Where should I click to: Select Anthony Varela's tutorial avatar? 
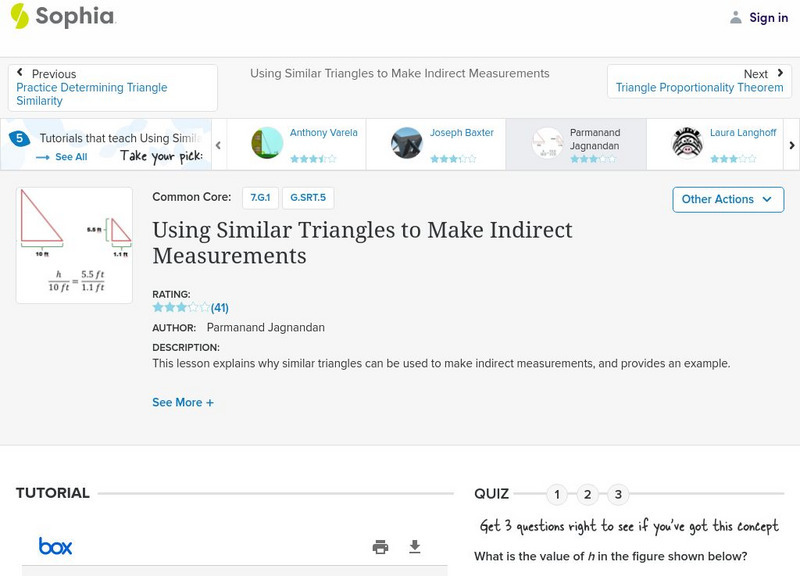pyautogui.click(x=267, y=143)
